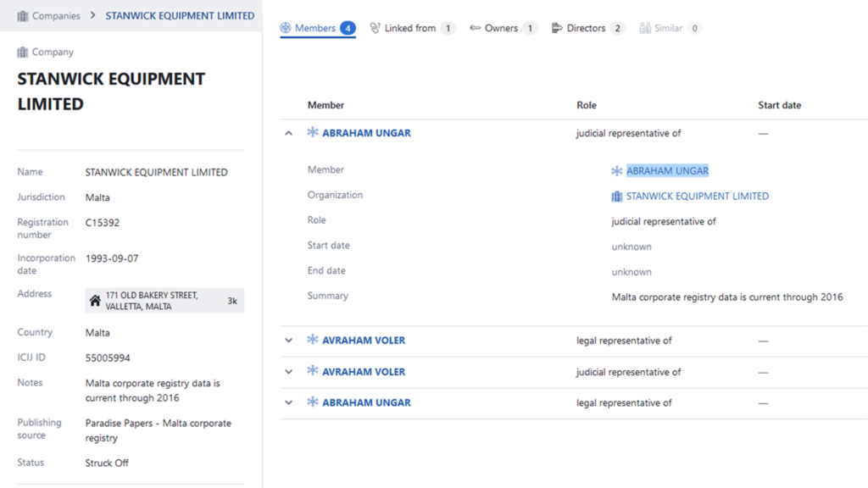Select the Malta jurisdiction value
868x488 pixels.
pos(97,197)
